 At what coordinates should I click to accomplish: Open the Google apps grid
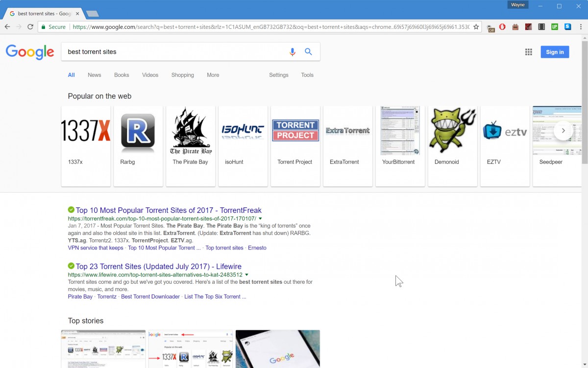coord(528,52)
